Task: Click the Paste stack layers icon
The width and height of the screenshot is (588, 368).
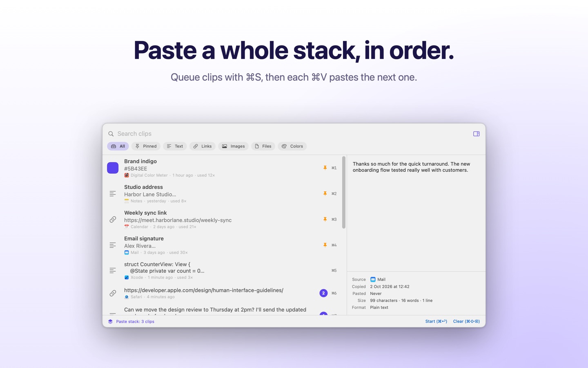Action: [110, 321]
